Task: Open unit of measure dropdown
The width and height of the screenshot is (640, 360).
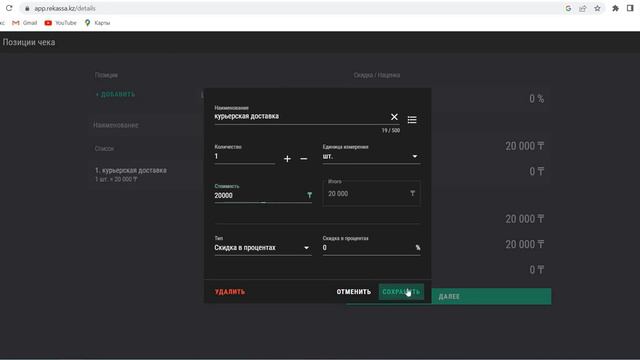Action: point(371,157)
